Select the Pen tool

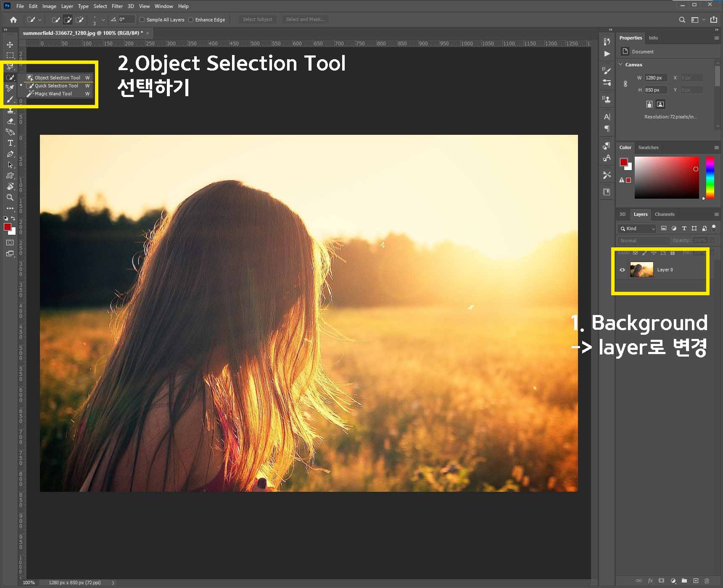click(x=10, y=154)
